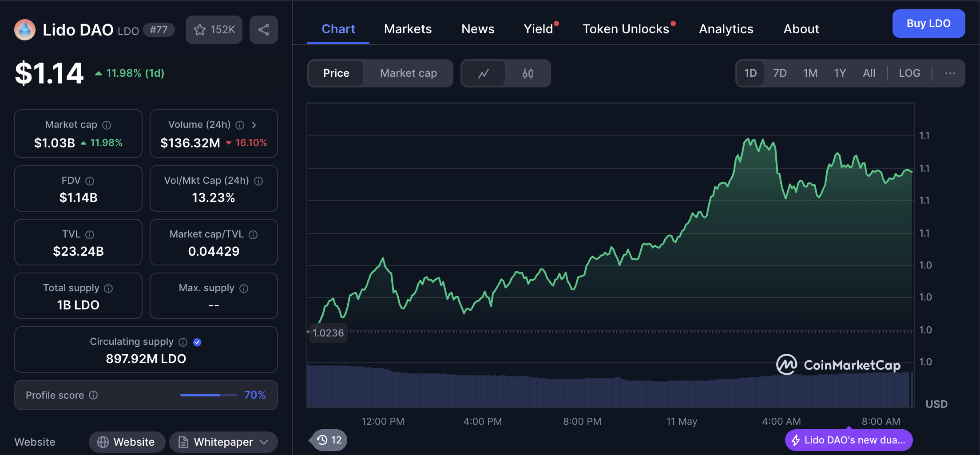Set chart range to 1Y
The width and height of the screenshot is (980, 455).
point(840,73)
